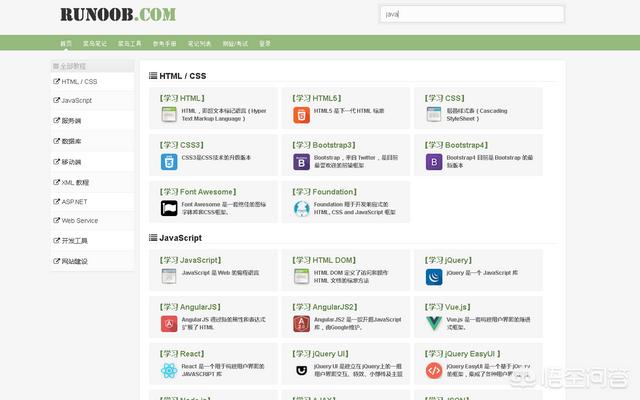Open the 【学习 Font Awesome】 title link

pos(198,191)
